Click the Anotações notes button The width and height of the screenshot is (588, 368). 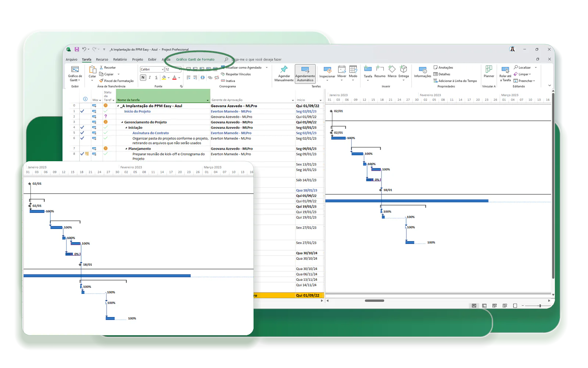pos(443,68)
